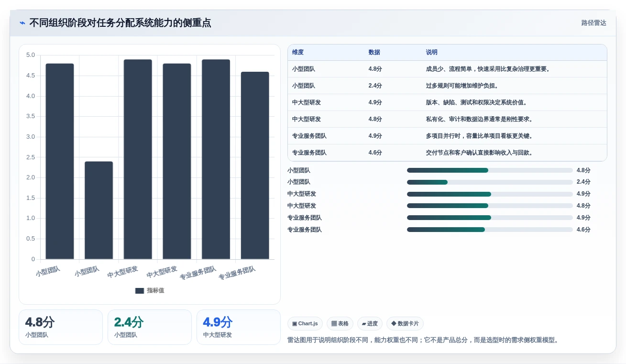
Task: Click the 路径雷达 label in the header
Action: pyautogui.click(x=593, y=23)
